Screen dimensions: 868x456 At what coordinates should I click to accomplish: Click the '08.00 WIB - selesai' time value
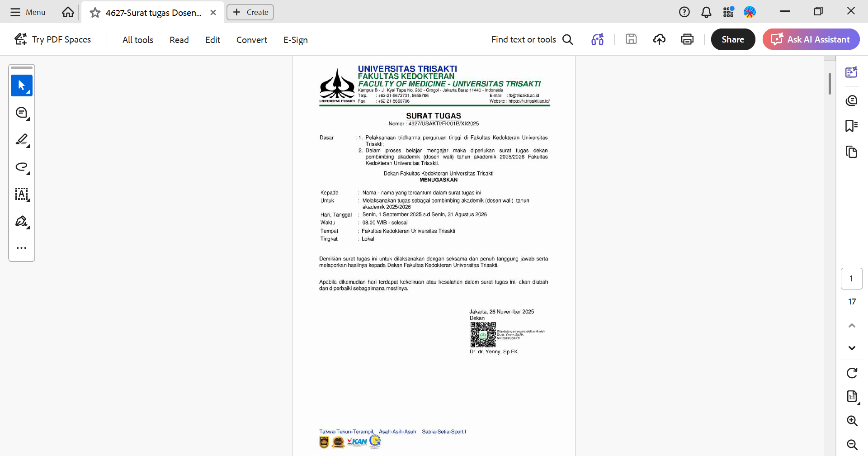(x=385, y=223)
